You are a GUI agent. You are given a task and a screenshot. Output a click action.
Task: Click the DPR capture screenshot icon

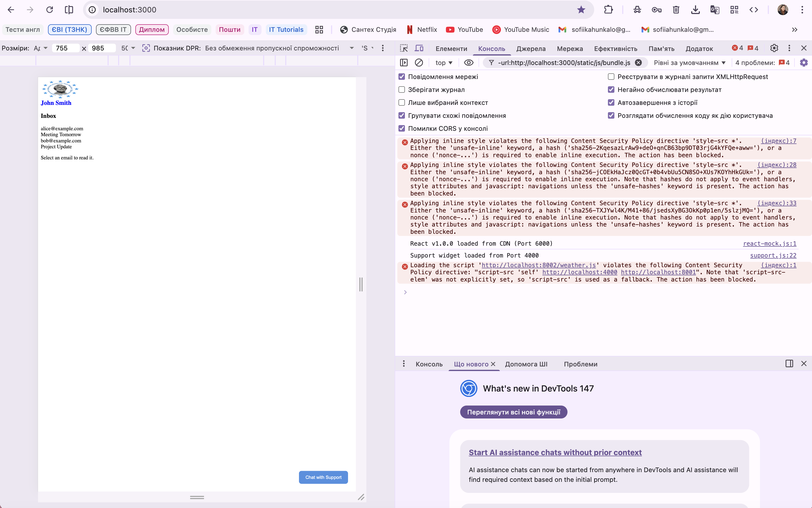pyautogui.click(x=146, y=48)
